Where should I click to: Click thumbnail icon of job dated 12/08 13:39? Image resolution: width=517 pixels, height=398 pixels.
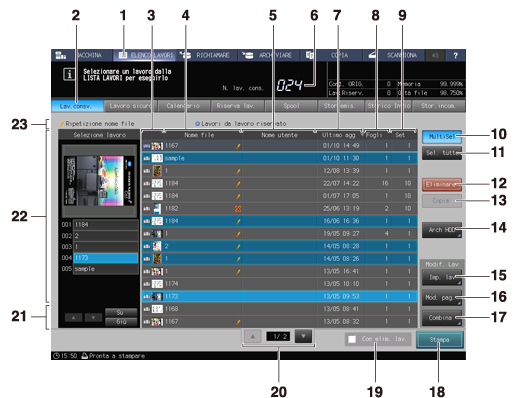pos(157,171)
